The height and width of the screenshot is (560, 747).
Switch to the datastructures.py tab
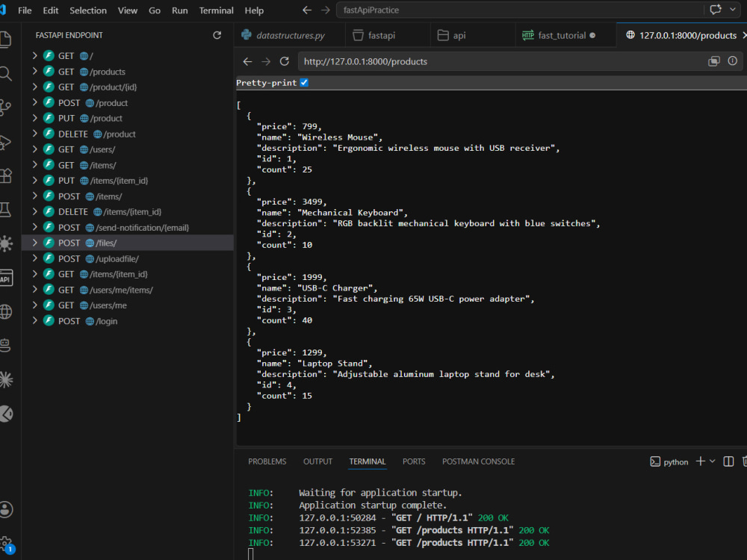point(290,35)
